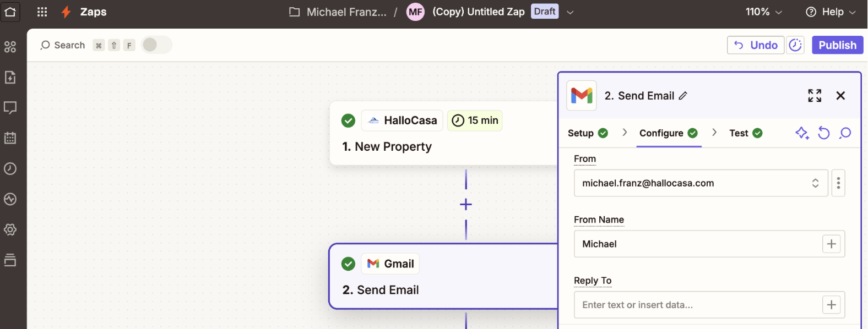Image resolution: width=868 pixels, height=329 pixels.
Task: Click the search fields magnifier icon
Action: pos(845,133)
